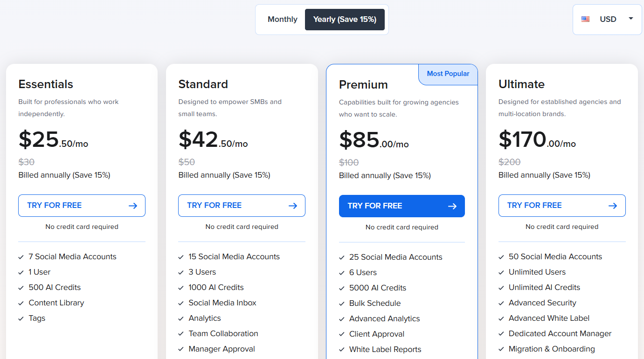This screenshot has width=644, height=359.
Task: Expand currency list with the caret arrow
Action: 631,19
